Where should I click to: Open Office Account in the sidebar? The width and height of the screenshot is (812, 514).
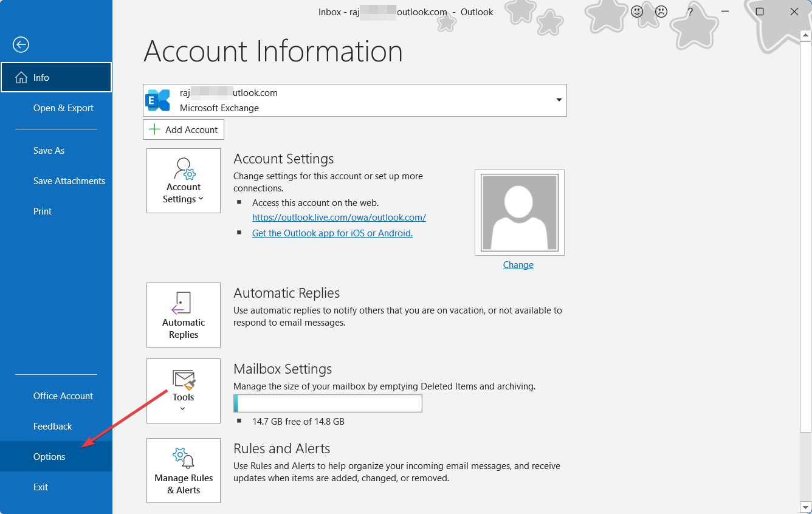56,396
